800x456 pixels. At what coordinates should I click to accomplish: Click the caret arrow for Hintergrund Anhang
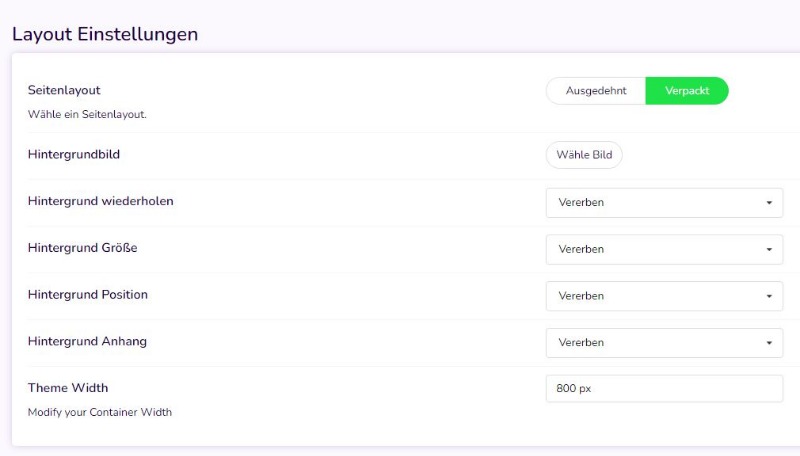[x=769, y=343]
